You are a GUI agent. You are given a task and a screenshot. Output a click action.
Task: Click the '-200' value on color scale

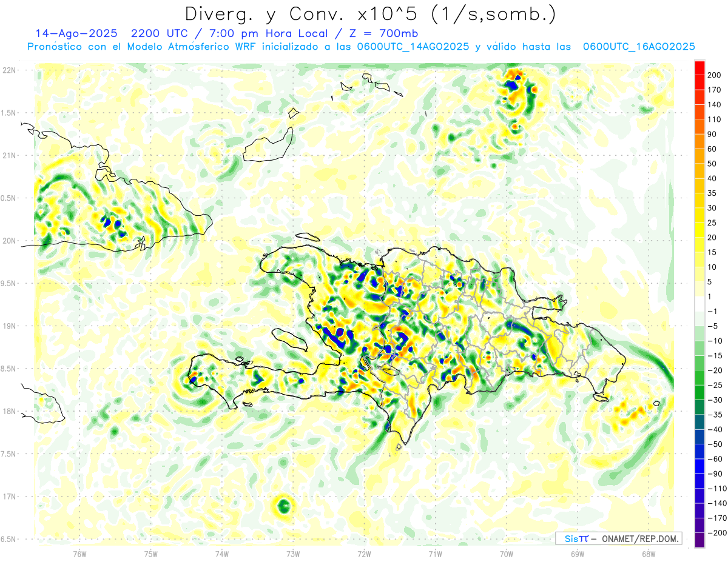716,533
